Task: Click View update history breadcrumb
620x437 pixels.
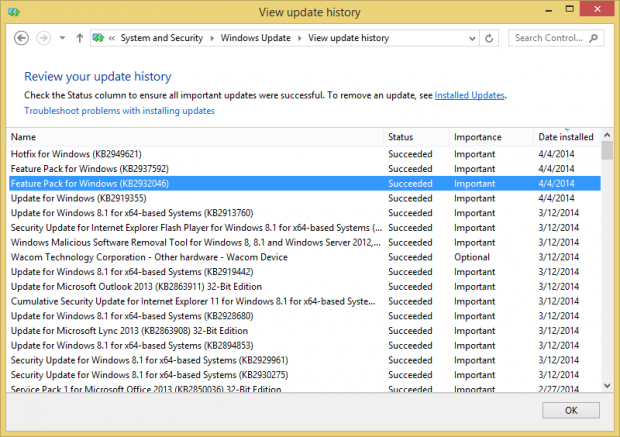Action: pos(348,38)
